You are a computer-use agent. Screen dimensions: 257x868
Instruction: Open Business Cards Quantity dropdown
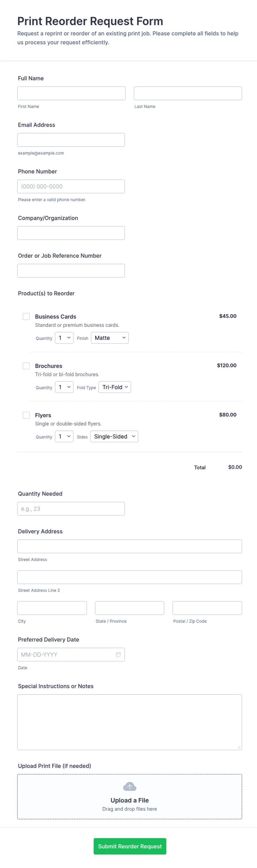(x=64, y=338)
